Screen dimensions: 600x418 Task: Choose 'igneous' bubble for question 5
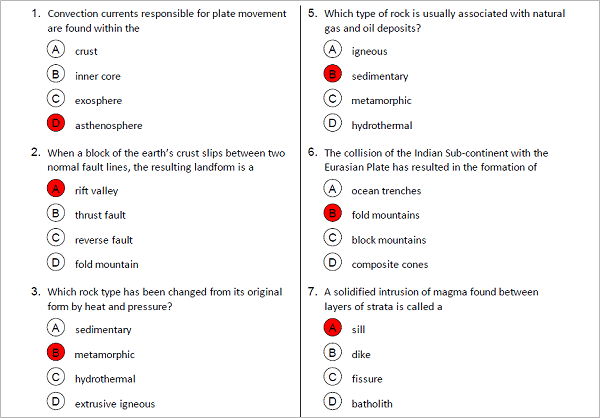pyautogui.click(x=333, y=50)
